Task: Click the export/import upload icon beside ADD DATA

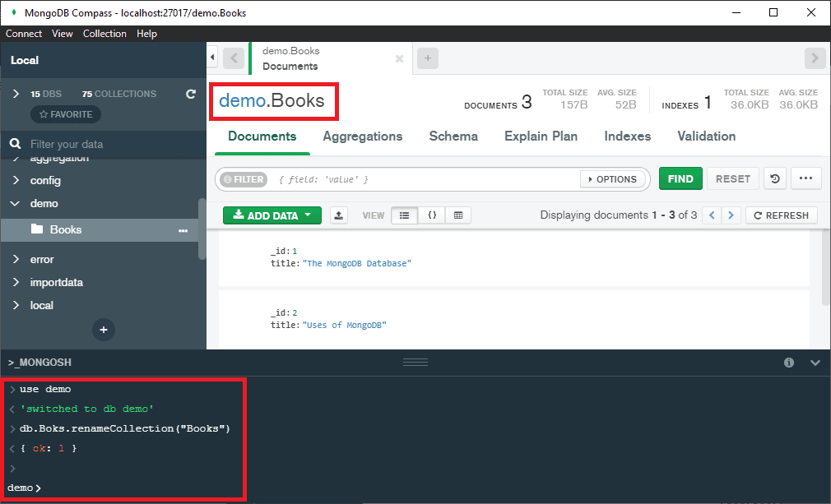Action: click(x=337, y=215)
